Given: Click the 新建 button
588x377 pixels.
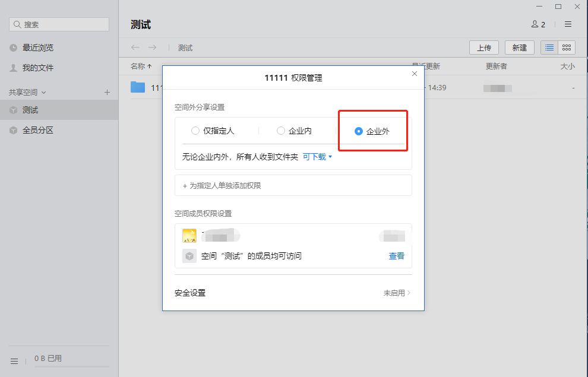Looking at the screenshot, I should coord(519,47).
